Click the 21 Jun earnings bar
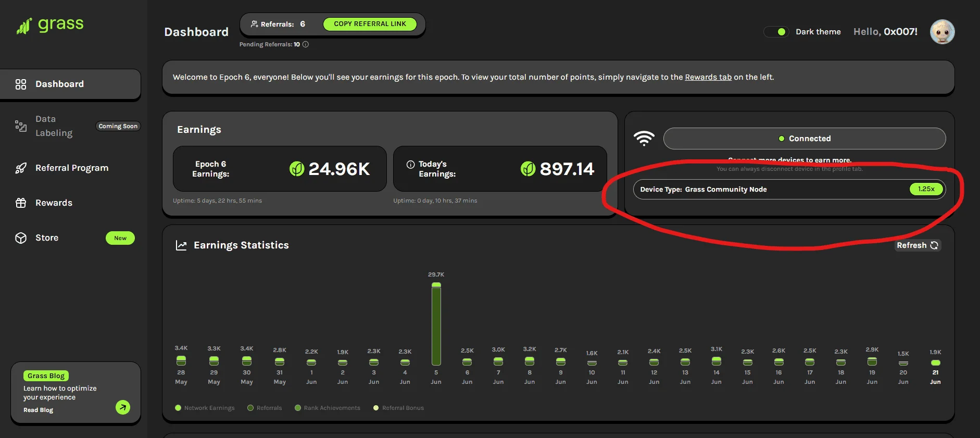Screen dimensions: 980x438 (936, 362)
